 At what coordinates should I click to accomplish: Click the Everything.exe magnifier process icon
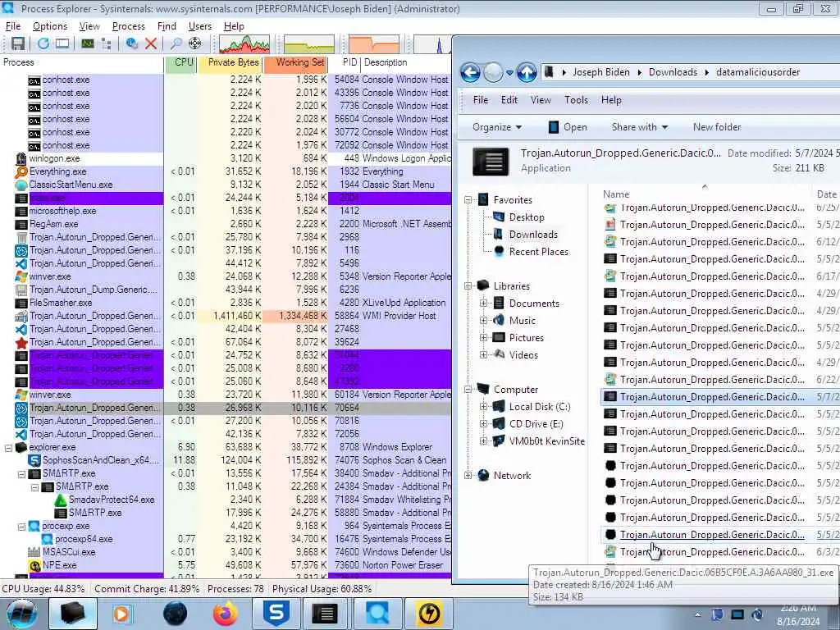coord(21,171)
